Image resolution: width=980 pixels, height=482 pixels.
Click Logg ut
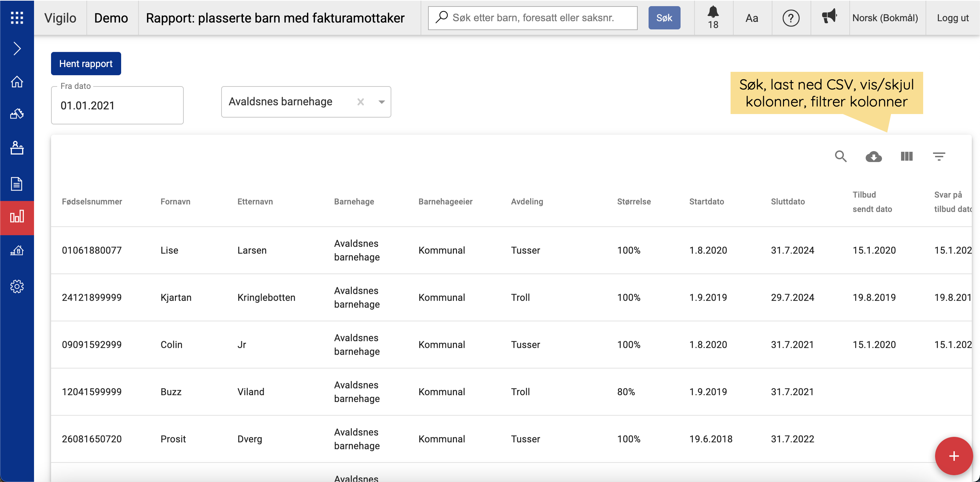click(x=953, y=18)
